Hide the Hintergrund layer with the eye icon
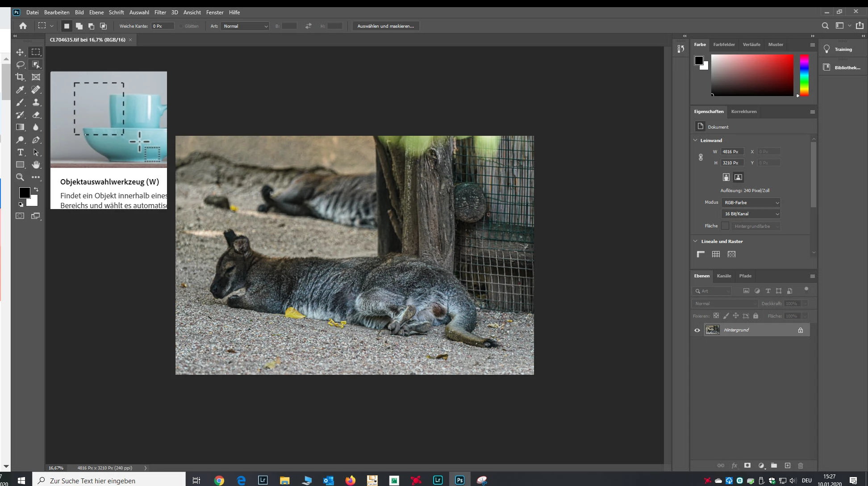 697,330
